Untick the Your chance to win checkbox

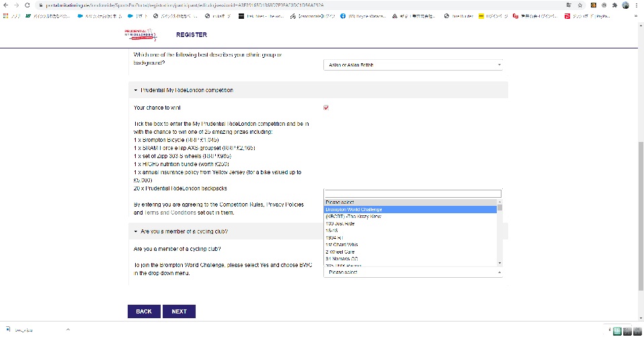(326, 108)
